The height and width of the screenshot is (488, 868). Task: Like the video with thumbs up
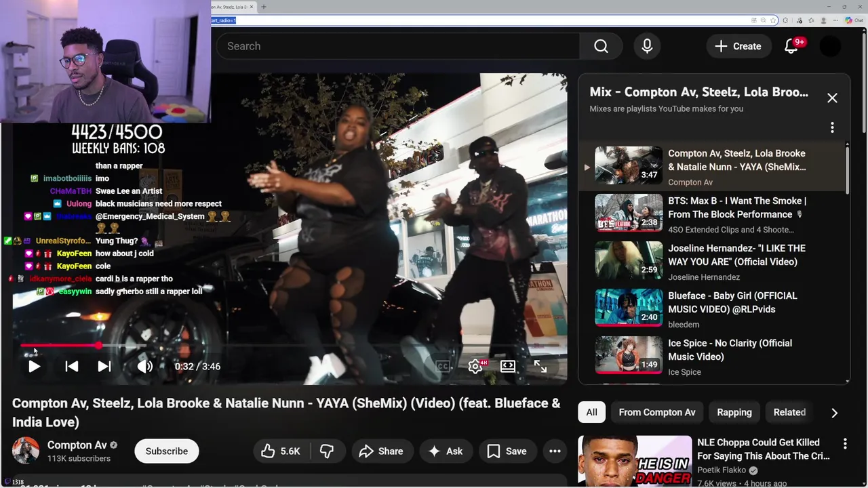(x=281, y=451)
